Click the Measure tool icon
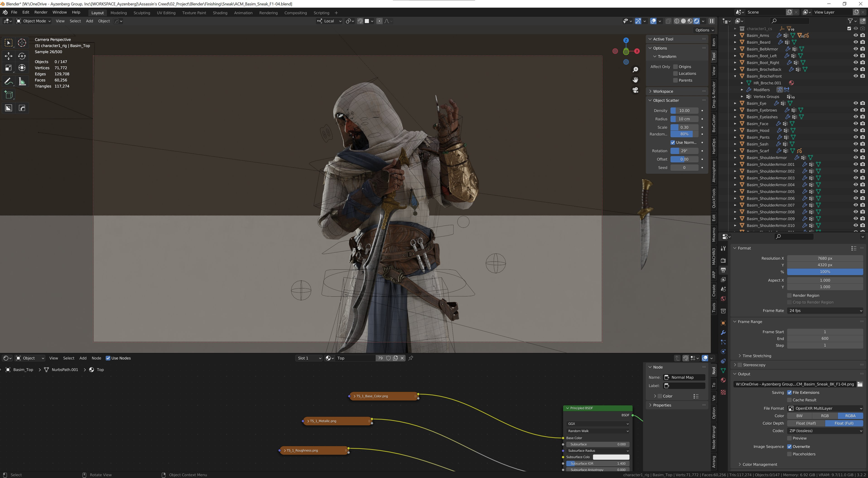The image size is (868, 478). [x=22, y=81]
